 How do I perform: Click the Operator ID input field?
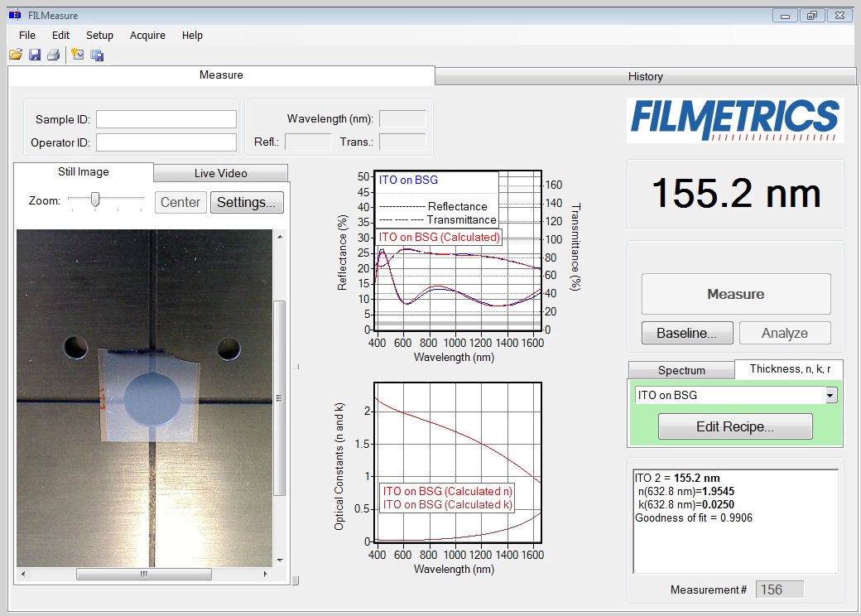[166, 142]
